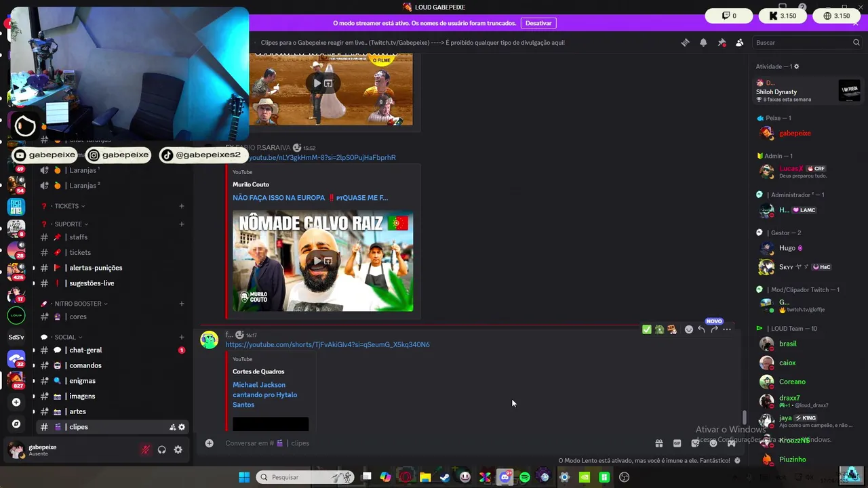This screenshot has width=868, height=488.
Task: Create channel in SOCIAL category plus
Action: 182,337
